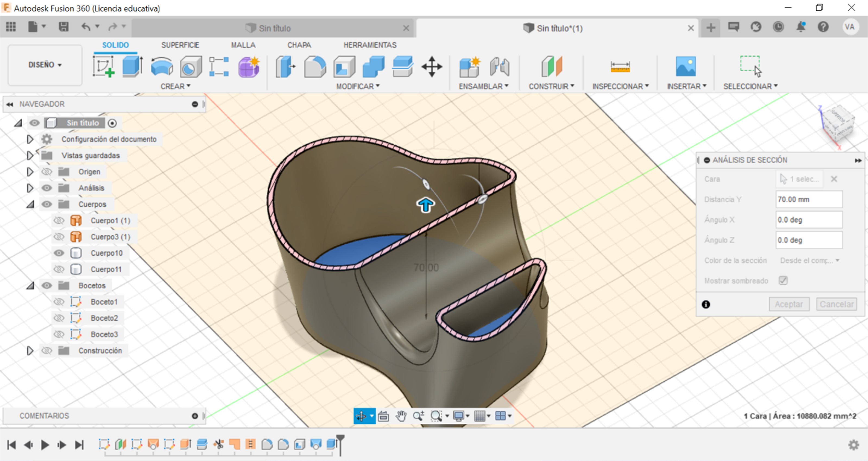Select the Shell tool
Viewport: 868px width, 461px height.
344,66
